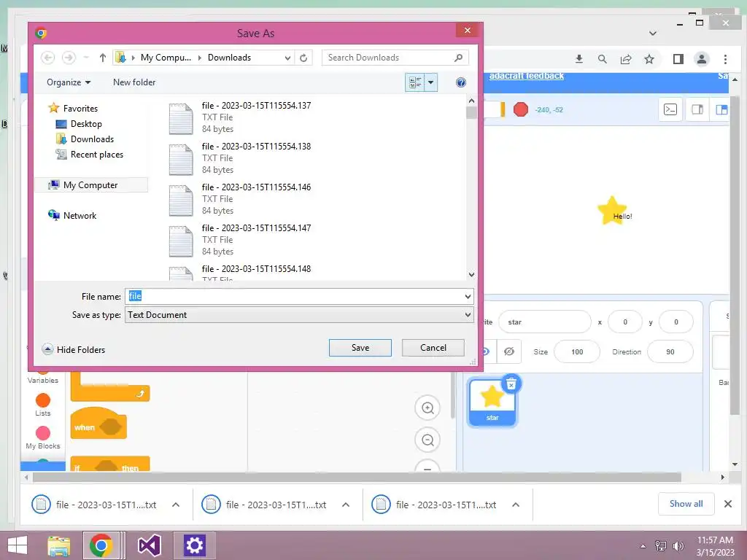747x560 pixels.
Task: Edit the sprite name field star
Action: click(544, 322)
